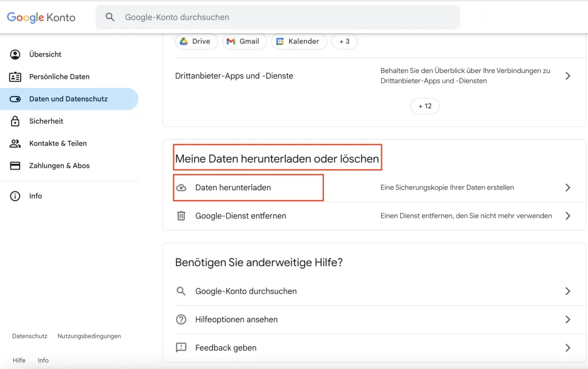588x369 pixels.
Task: Click the Sicherheit padlock icon
Action: tap(14, 121)
